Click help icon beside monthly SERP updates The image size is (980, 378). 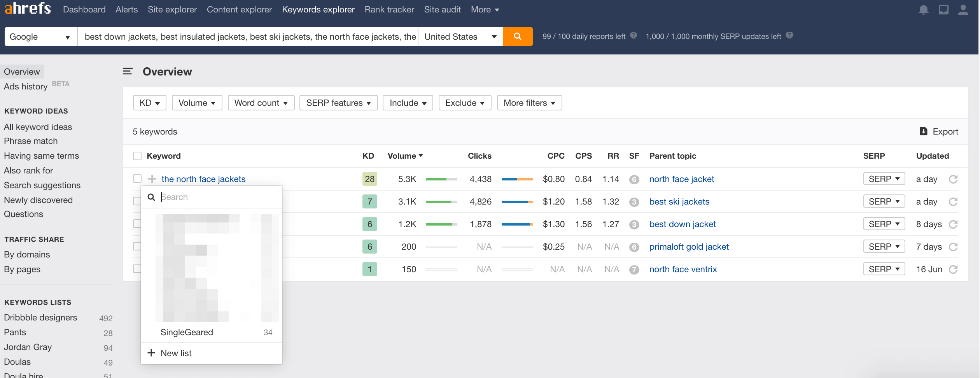789,35
